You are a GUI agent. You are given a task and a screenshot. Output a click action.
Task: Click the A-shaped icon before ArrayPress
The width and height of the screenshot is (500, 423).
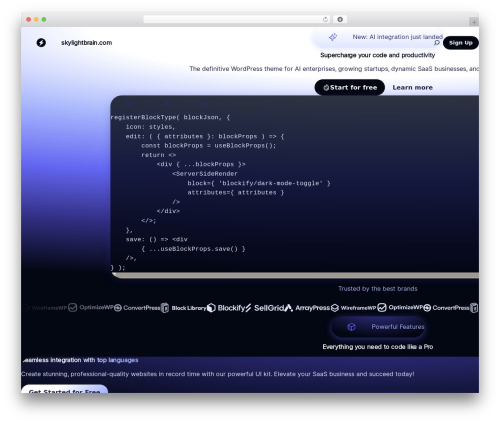coord(289,308)
